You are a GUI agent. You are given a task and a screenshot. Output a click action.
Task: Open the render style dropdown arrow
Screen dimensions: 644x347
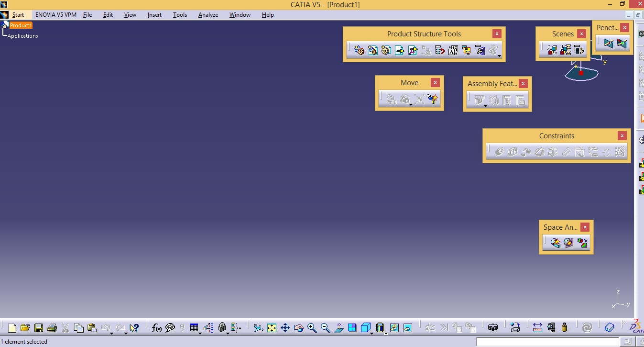coord(386,334)
